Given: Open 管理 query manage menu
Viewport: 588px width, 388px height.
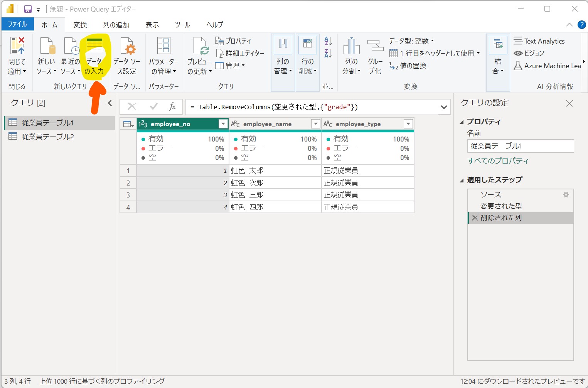Looking at the screenshot, I should pos(230,66).
